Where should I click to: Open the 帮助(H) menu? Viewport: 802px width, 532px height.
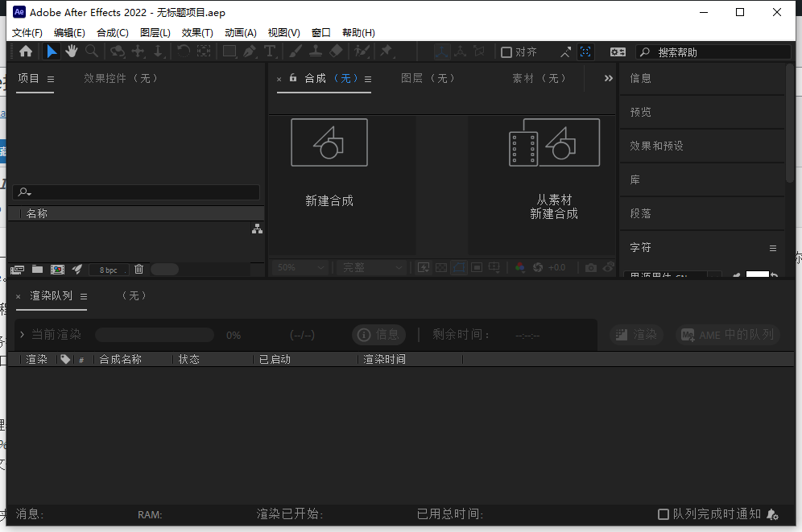click(x=358, y=33)
